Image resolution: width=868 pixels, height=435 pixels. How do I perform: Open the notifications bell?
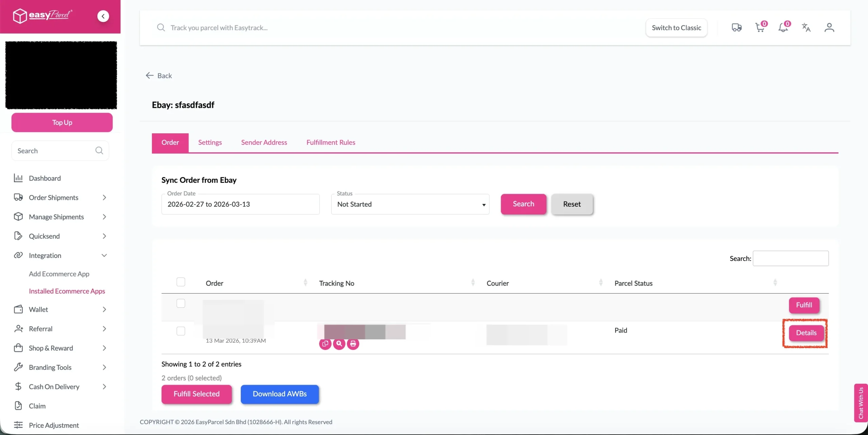pos(783,27)
